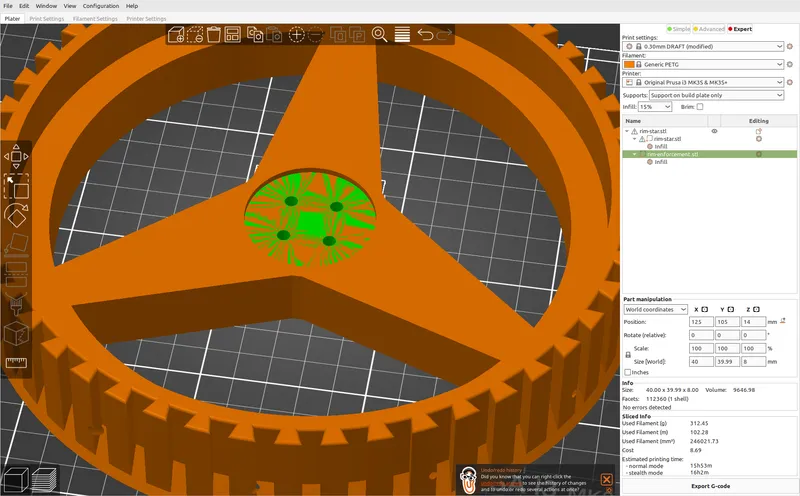Image resolution: width=800 pixels, height=496 pixels.
Task: Click the Add instance plus icon
Action: tap(296, 35)
